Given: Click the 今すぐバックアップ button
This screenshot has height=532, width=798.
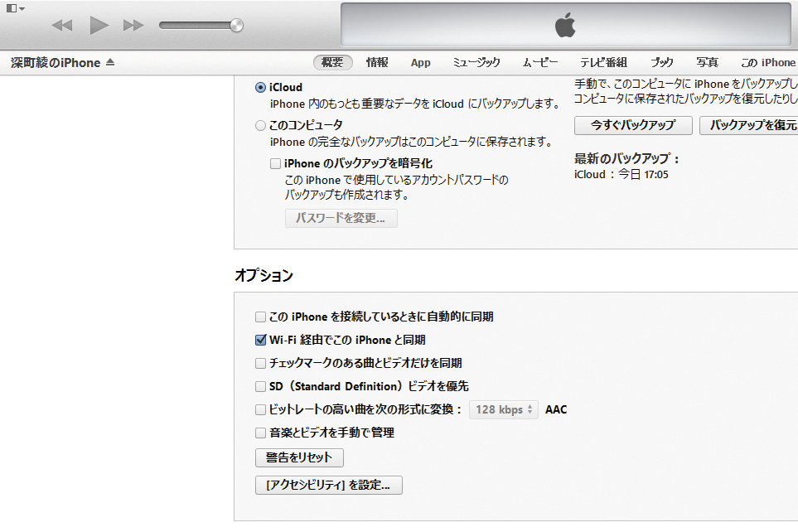Looking at the screenshot, I should (633, 125).
